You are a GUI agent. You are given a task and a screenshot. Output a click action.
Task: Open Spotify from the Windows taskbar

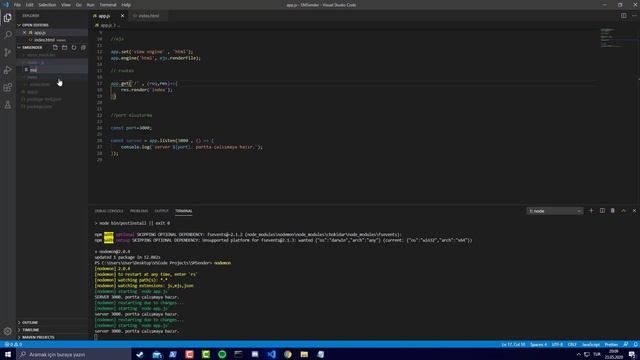tap(222, 354)
